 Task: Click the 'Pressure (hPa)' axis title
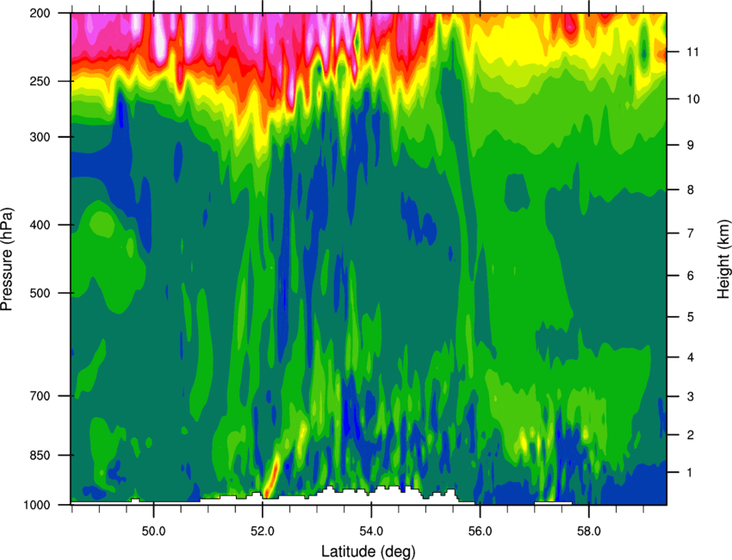pyautogui.click(x=7, y=259)
